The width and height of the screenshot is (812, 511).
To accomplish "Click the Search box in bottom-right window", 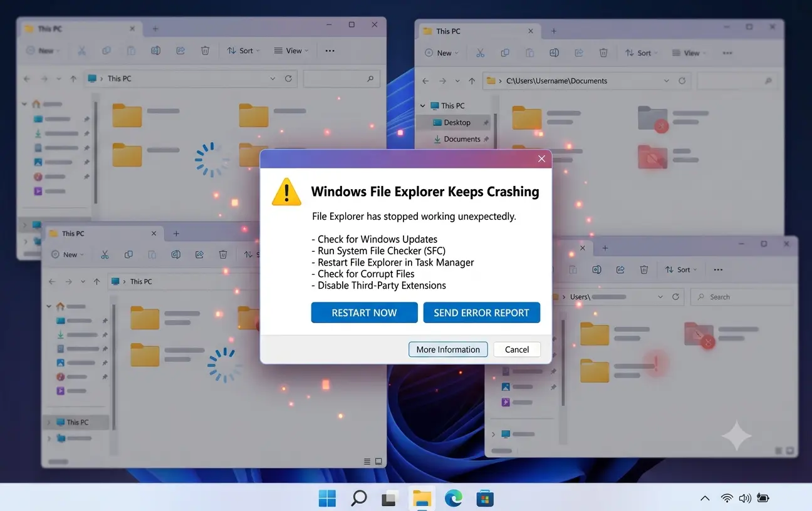I will coord(741,297).
